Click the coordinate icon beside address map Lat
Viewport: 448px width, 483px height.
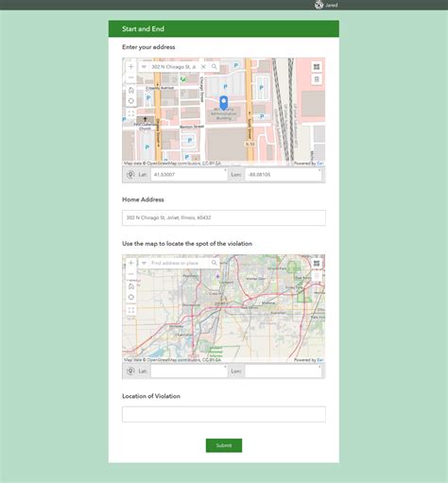point(130,174)
